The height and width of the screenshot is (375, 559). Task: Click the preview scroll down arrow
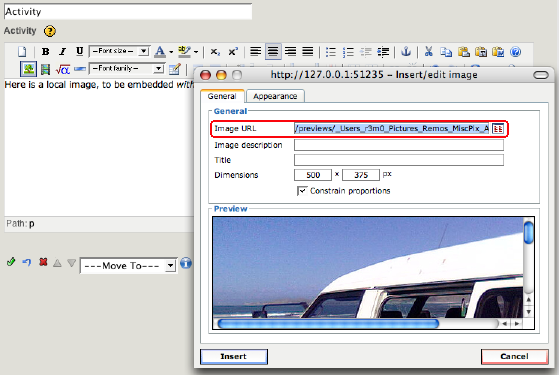coord(529,312)
